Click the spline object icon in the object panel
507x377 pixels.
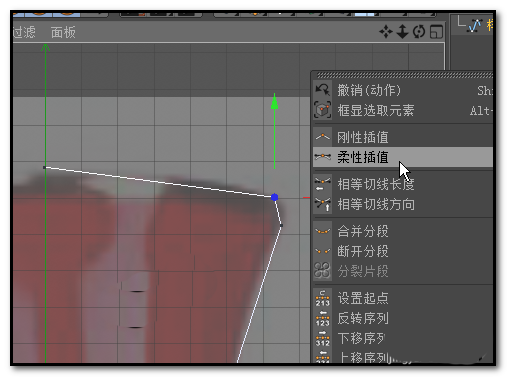(475, 26)
